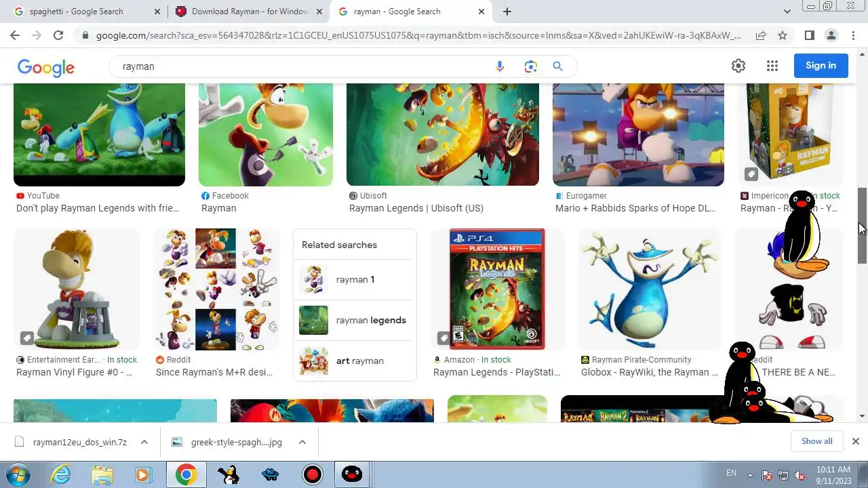Switch to the Download Rayman tab
Viewport: 868px width, 488px height.
pyautogui.click(x=248, y=12)
